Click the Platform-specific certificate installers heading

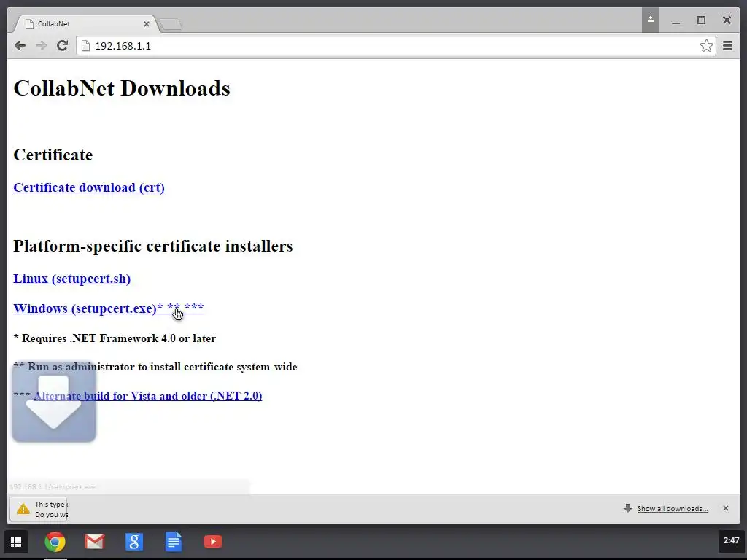click(x=153, y=246)
